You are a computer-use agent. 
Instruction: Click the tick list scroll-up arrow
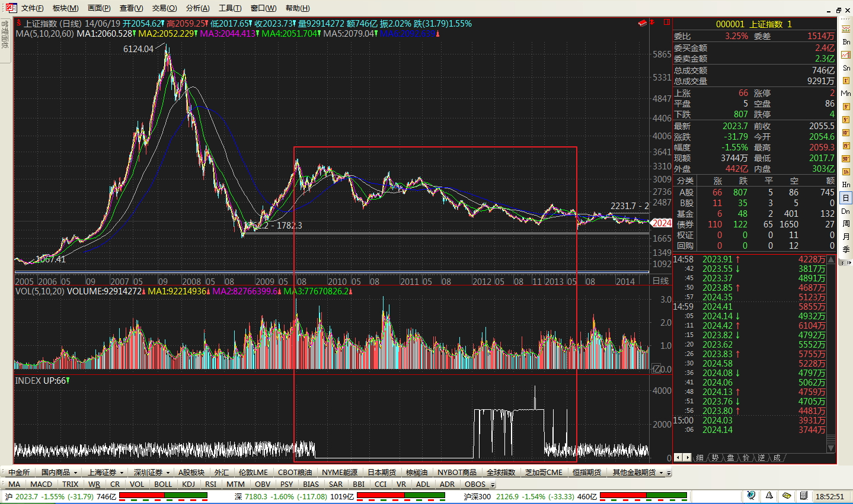(x=831, y=259)
